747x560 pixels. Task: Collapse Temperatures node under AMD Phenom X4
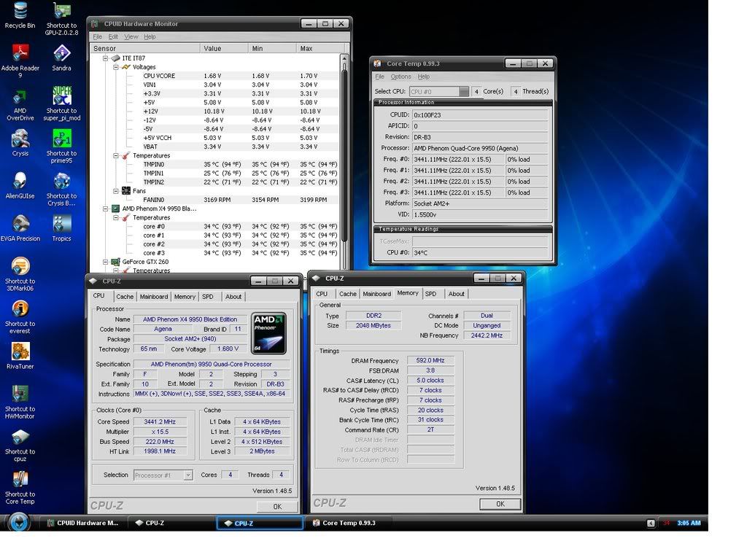point(116,217)
